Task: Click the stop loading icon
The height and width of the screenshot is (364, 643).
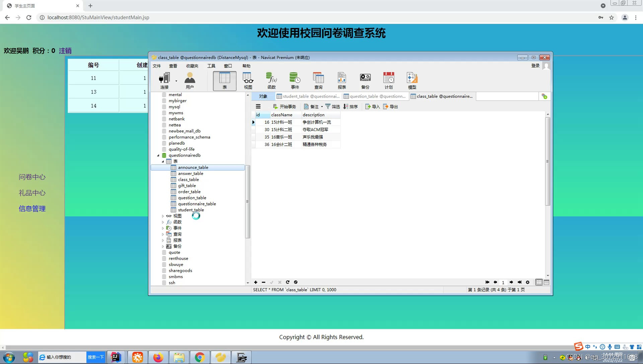Action: tap(296, 282)
